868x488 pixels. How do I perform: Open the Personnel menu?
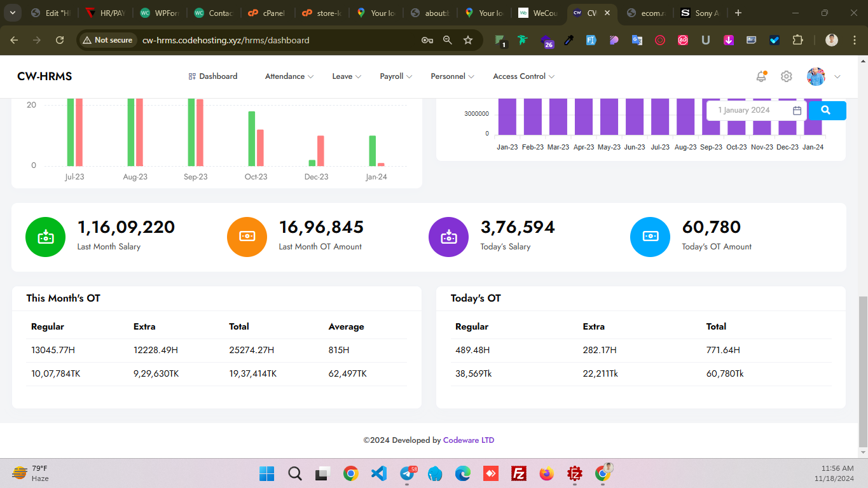pyautogui.click(x=452, y=76)
